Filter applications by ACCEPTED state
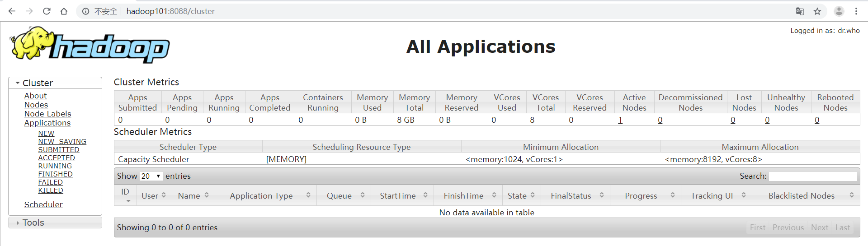This screenshot has width=868, height=246. point(57,158)
